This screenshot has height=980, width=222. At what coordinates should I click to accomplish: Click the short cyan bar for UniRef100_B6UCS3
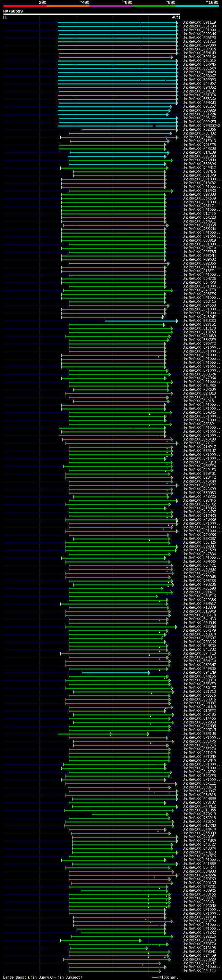tap(141, 321)
